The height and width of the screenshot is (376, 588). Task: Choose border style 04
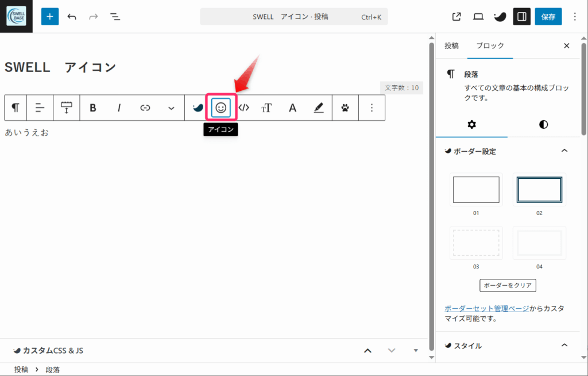click(539, 243)
